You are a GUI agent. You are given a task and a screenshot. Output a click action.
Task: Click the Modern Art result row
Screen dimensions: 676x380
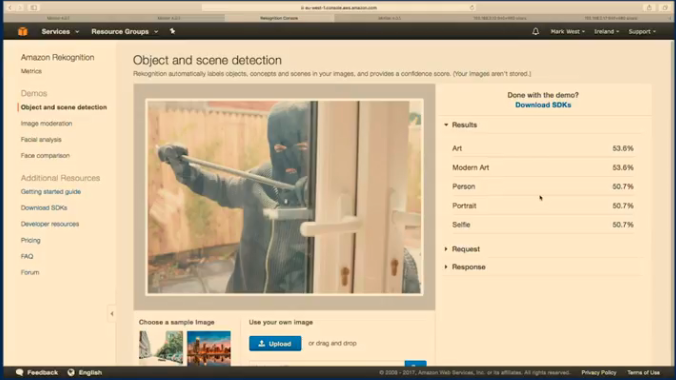[542, 167]
